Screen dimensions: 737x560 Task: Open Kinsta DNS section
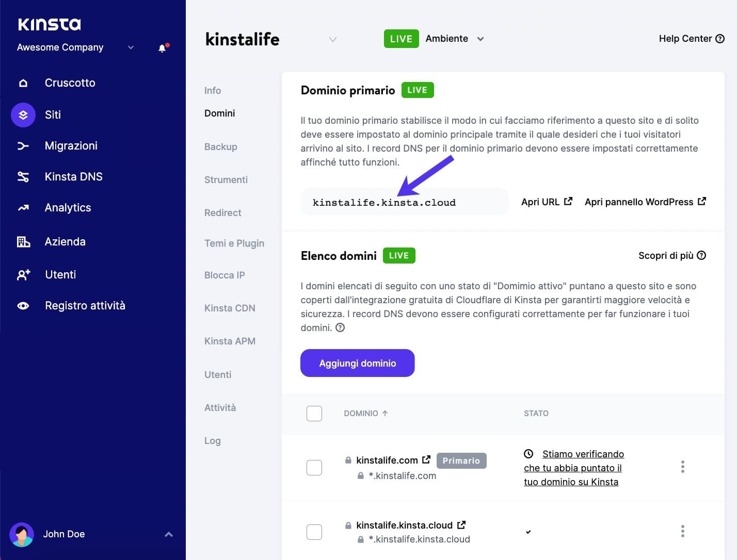point(73,176)
